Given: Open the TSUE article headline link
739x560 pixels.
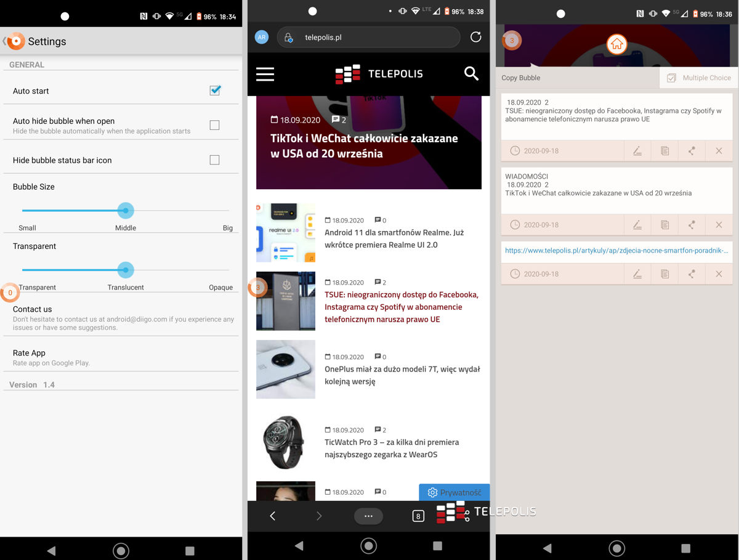Looking at the screenshot, I should click(x=401, y=307).
